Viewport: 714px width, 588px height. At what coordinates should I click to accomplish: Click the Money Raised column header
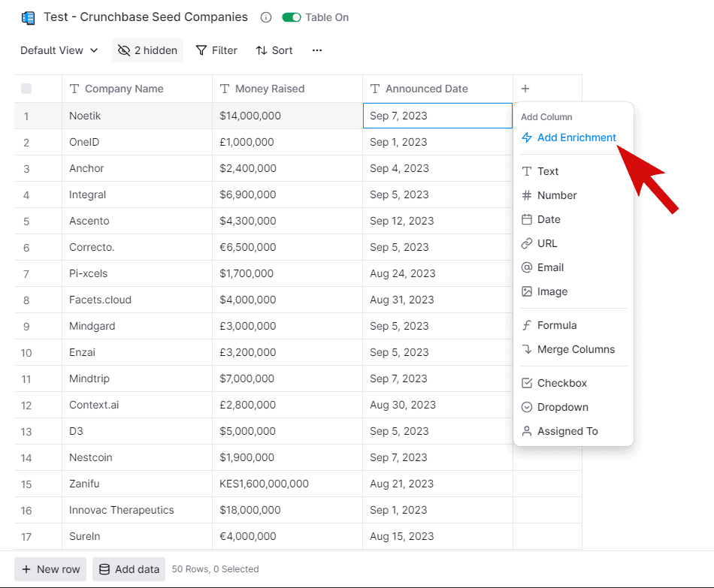tap(287, 89)
